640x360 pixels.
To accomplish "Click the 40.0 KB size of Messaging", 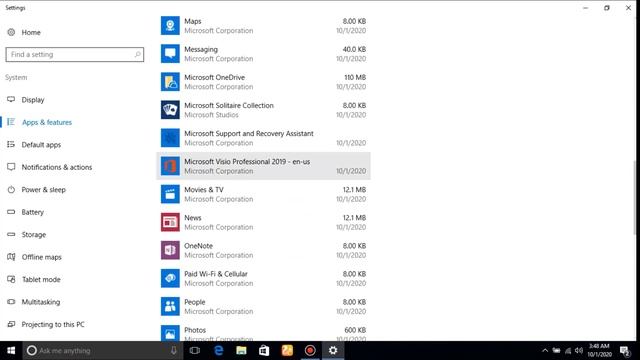I will click(x=354, y=49).
